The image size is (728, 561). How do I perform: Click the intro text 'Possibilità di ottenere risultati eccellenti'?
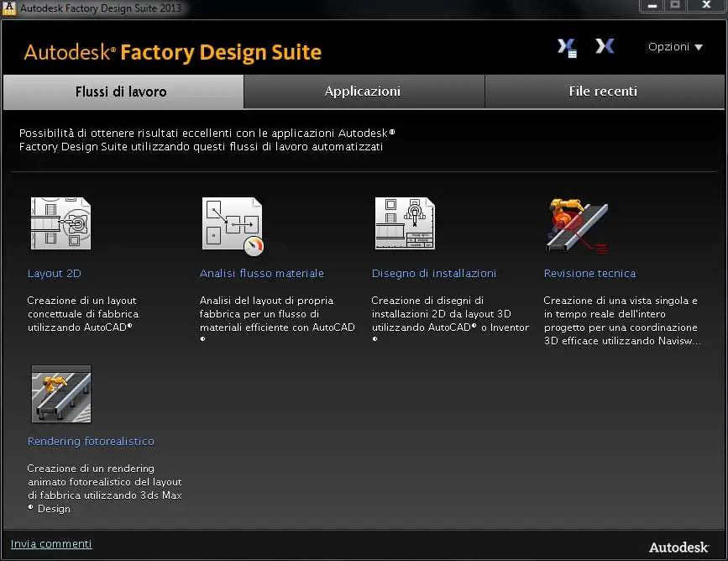point(207,139)
